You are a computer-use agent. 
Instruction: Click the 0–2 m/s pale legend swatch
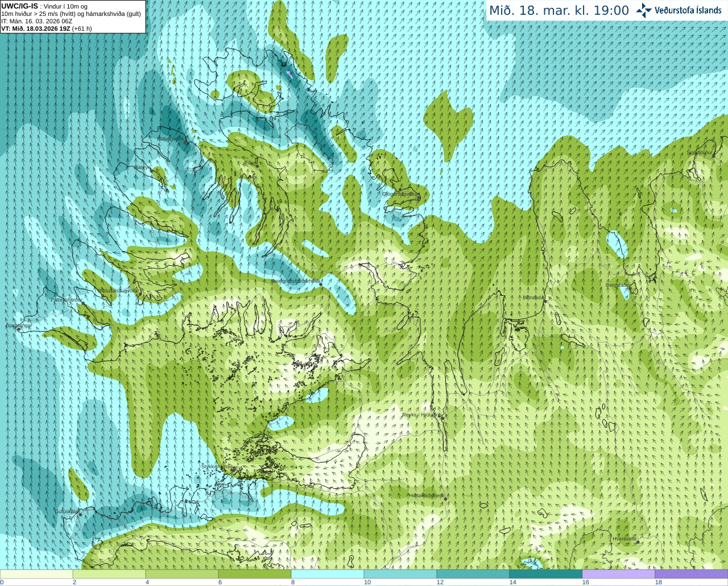pyautogui.click(x=36, y=574)
